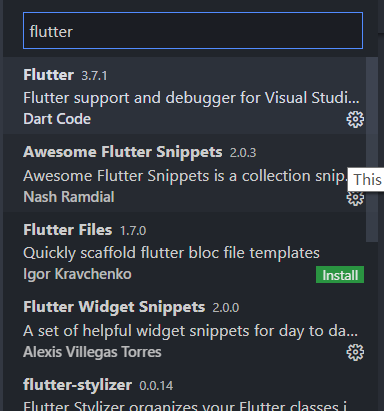
Task: Click the Nash Ramdial publisher name
Action: click(x=69, y=197)
